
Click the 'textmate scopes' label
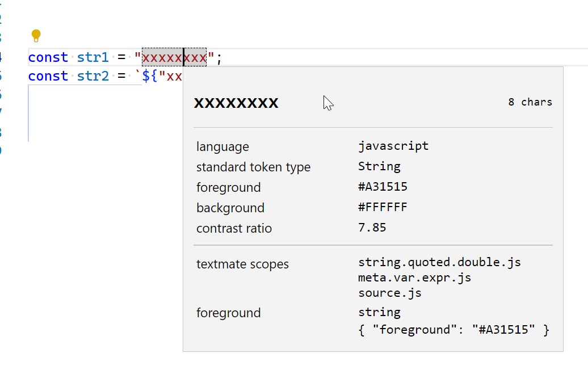(x=242, y=264)
